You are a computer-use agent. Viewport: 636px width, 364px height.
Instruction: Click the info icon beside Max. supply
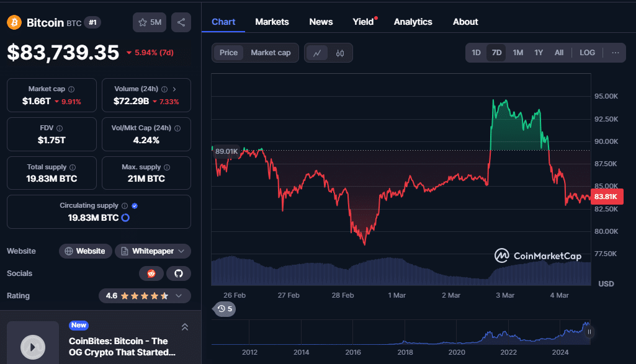pyautogui.click(x=167, y=167)
